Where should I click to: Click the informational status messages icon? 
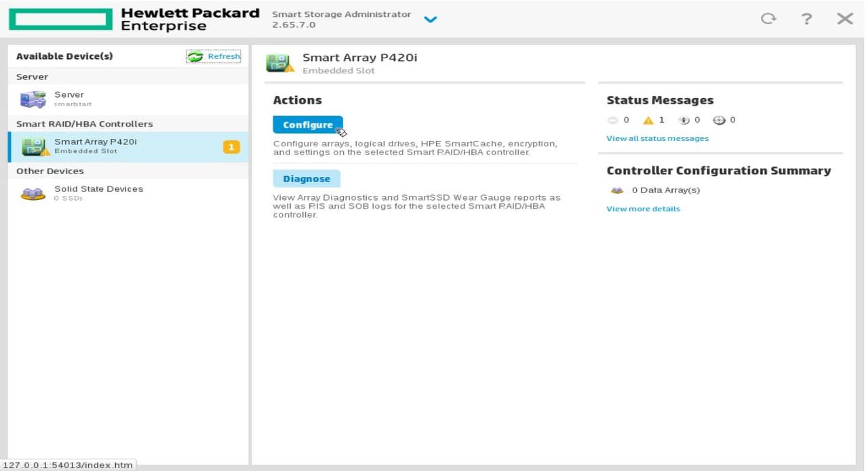click(684, 121)
